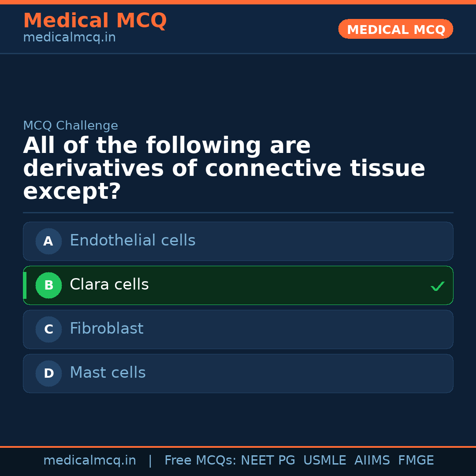Click the green highlight bar beside option B
The width and height of the screenshot is (476, 476).
pyautogui.click(x=25, y=285)
